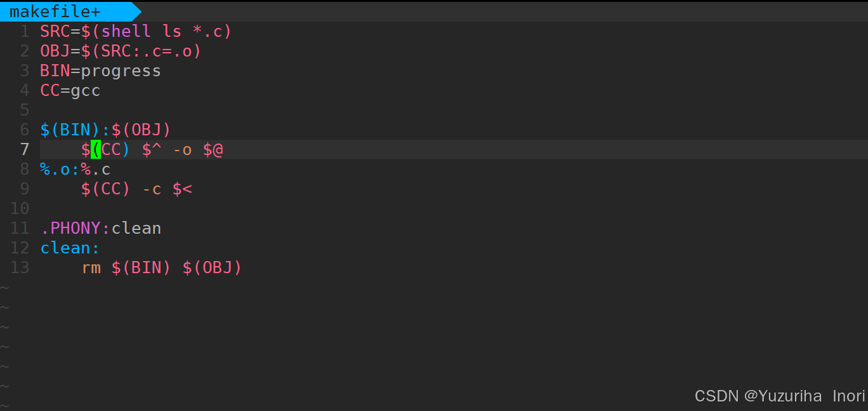
Task: Click the $@ automatic variable
Action: tap(213, 149)
